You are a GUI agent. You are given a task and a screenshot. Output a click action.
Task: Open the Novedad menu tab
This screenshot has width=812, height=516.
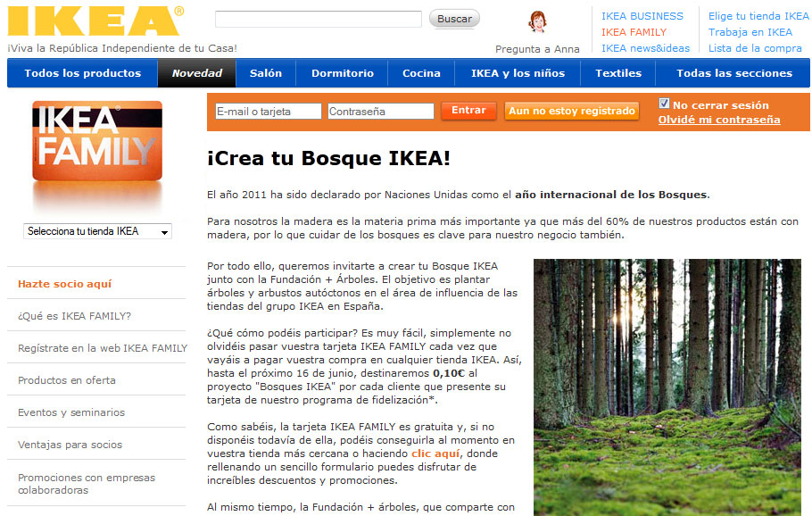[197, 73]
